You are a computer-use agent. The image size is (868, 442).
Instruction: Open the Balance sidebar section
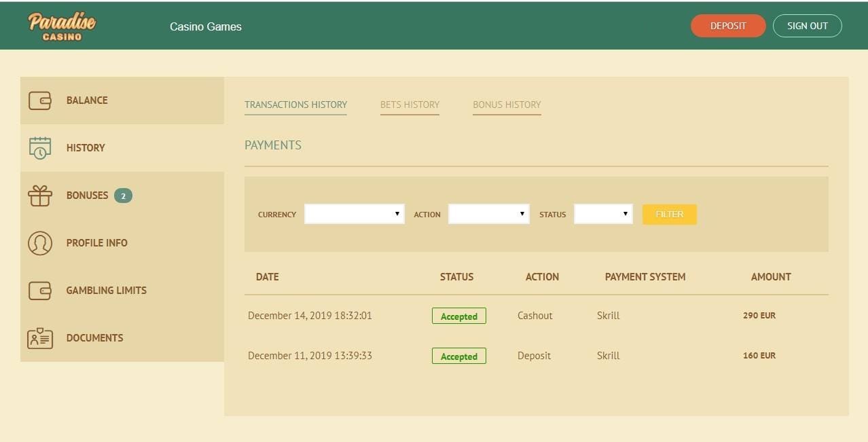[122, 100]
